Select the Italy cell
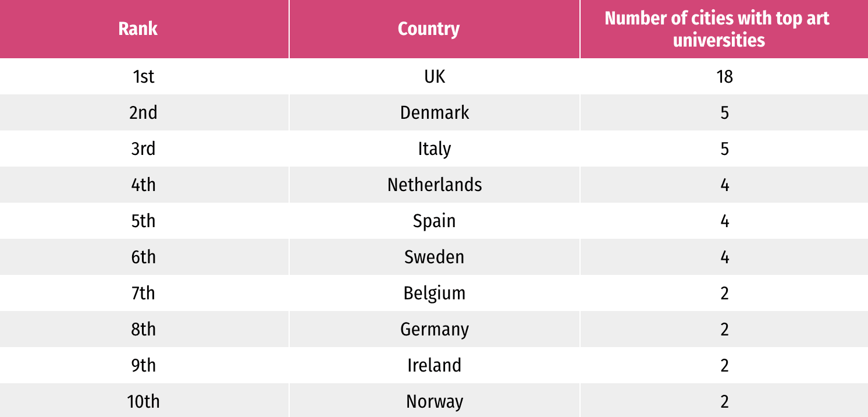The width and height of the screenshot is (868, 417). click(x=435, y=149)
